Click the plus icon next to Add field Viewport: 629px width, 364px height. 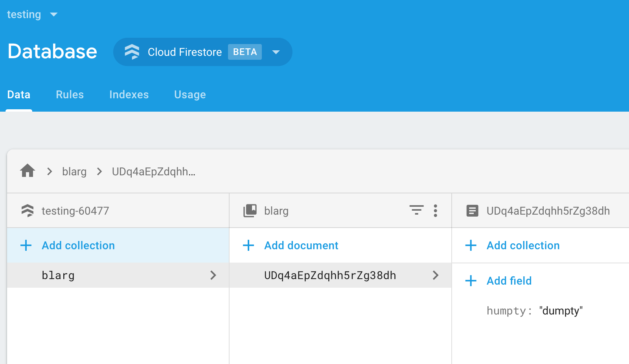pyautogui.click(x=471, y=281)
